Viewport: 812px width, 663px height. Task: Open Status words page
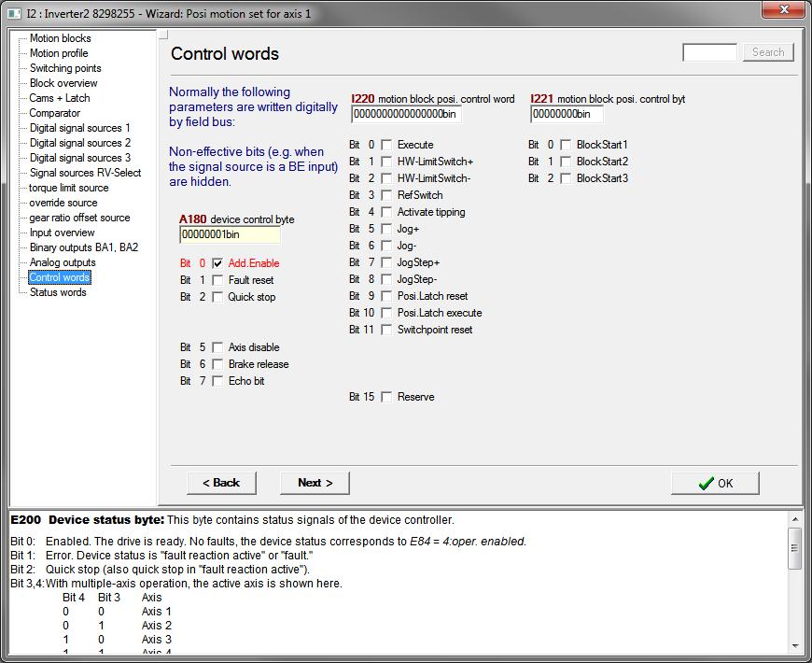pyautogui.click(x=58, y=292)
